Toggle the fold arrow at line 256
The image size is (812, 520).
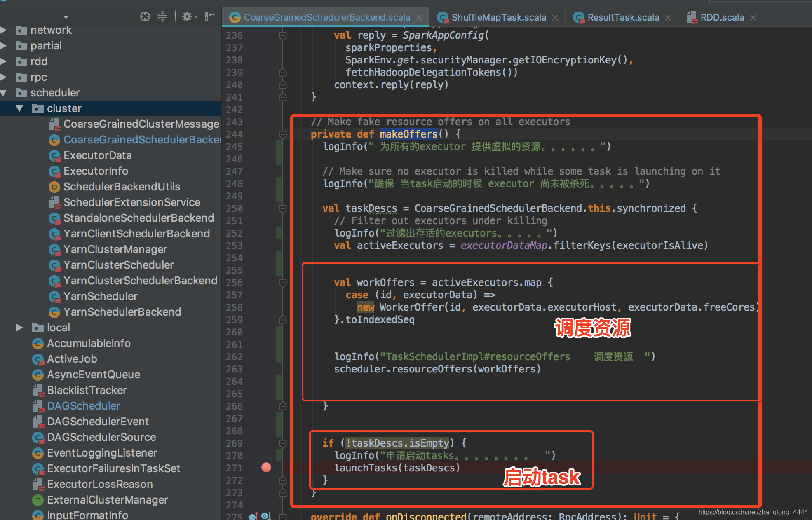(x=283, y=283)
